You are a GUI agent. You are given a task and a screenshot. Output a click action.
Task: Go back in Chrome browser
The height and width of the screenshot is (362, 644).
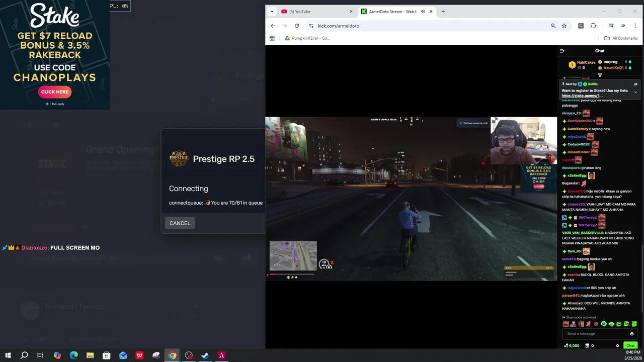[273, 26]
